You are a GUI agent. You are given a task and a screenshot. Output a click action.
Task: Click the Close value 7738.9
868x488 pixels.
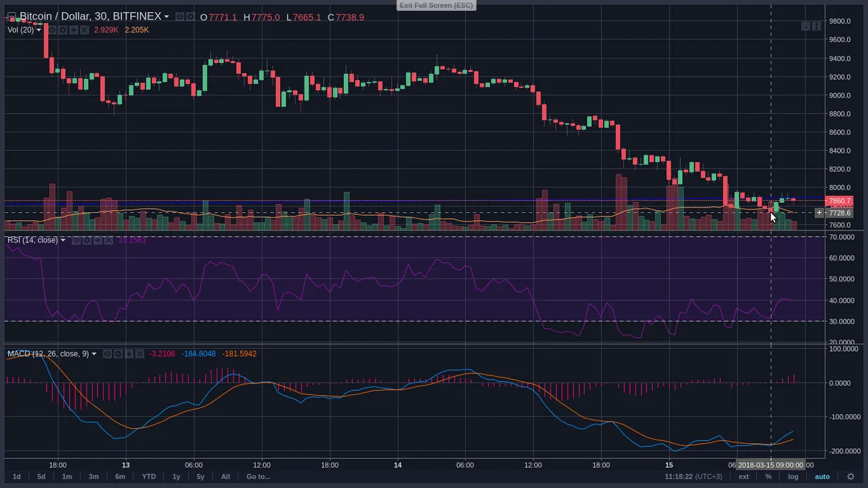point(350,17)
